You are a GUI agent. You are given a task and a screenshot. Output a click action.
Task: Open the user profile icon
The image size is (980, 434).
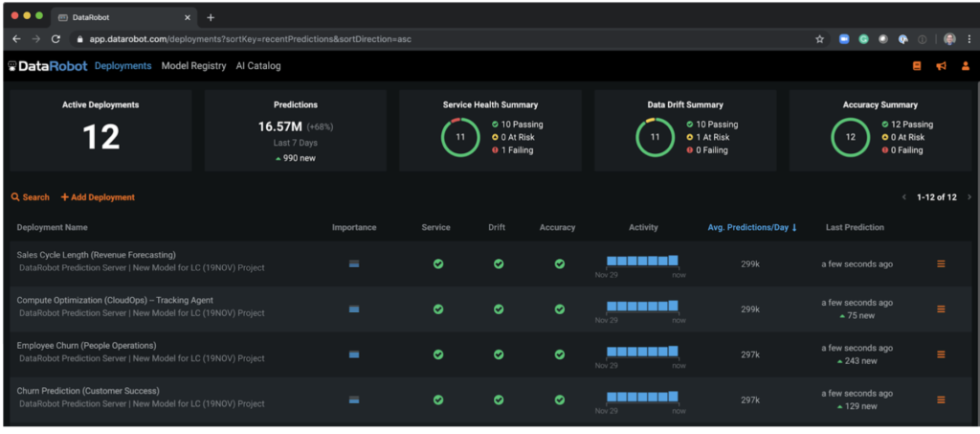(966, 66)
